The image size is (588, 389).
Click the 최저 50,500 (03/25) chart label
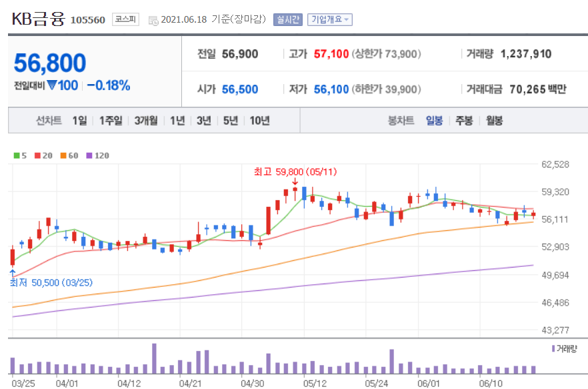(x=51, y=282)
